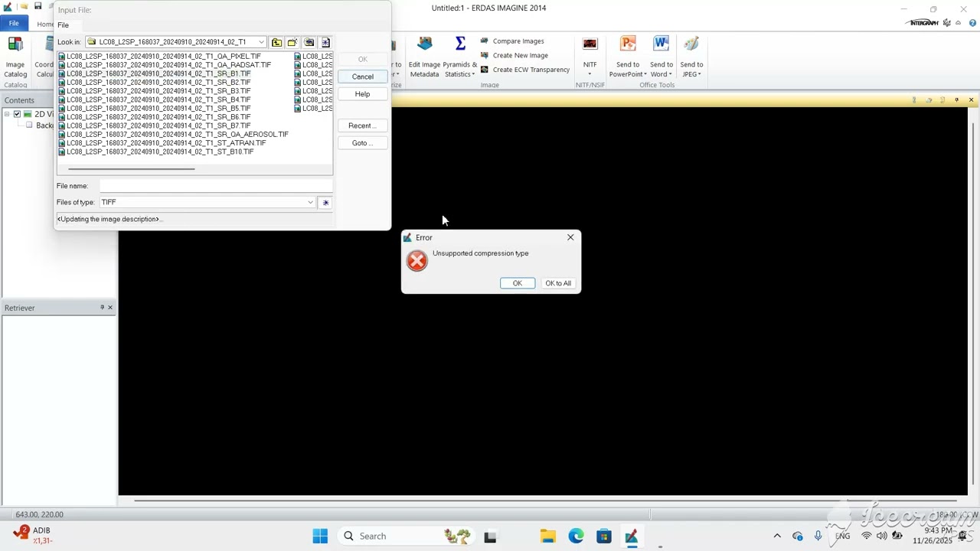This screenshot has width=980, height=551.
Task: Click Help in Input File dialog
Action: coord(363,94)
